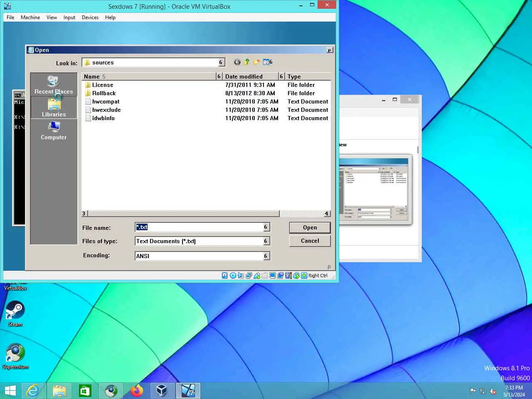The image size is (532, 399).
Task: Click the display status icon in VirtualBox
Action: (273, 276)
